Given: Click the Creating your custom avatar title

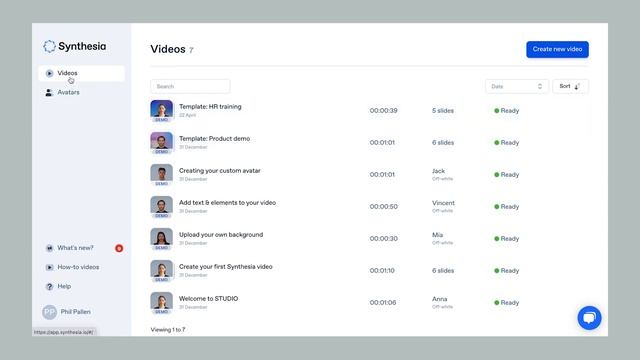Looking at the screenshot, I should pyautogui.click(x=220, y=171).
